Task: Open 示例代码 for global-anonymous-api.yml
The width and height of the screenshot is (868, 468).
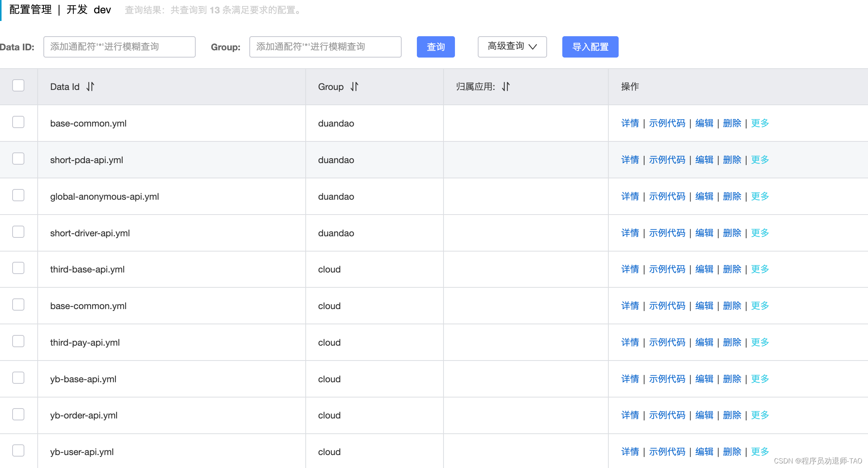Action: point(667,196)
